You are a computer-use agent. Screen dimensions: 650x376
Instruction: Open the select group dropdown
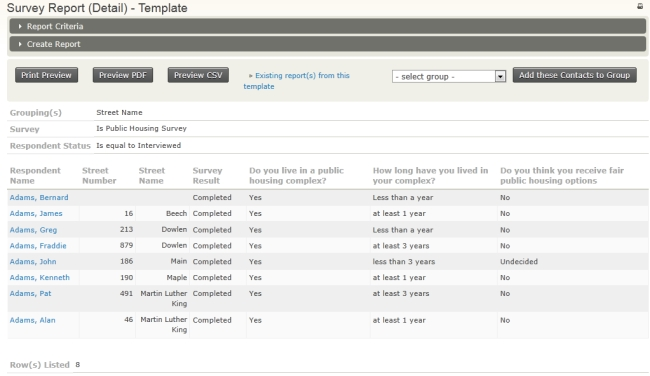449,77
